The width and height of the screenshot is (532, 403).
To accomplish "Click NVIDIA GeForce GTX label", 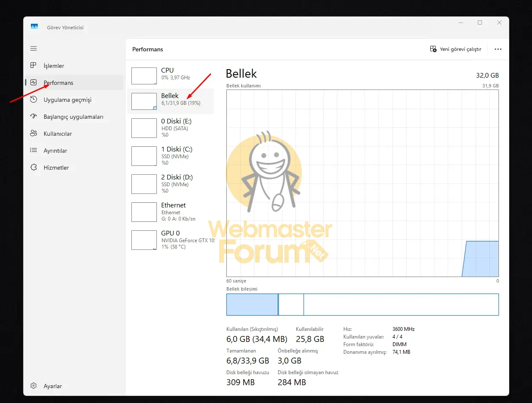I will tap(188, 240).
